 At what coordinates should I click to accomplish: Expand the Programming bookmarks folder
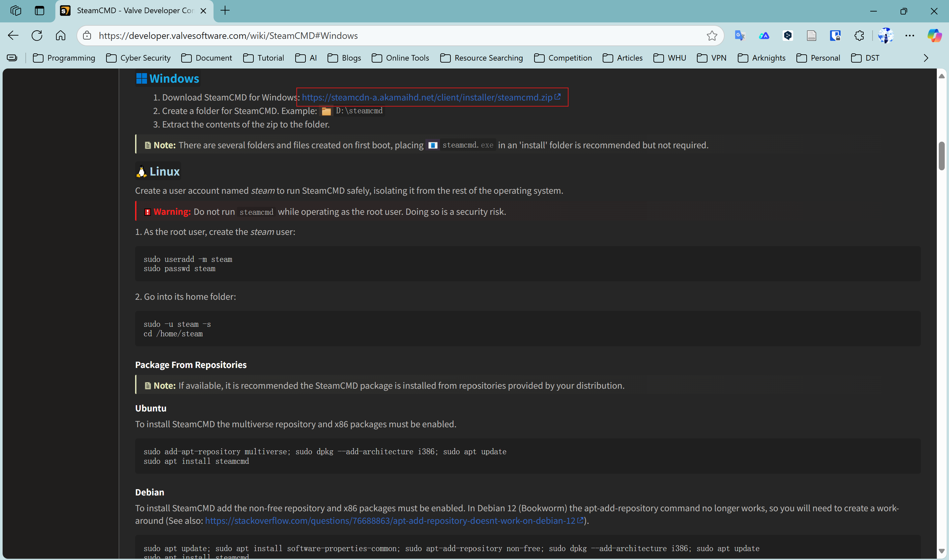click(x=64, y=58)
